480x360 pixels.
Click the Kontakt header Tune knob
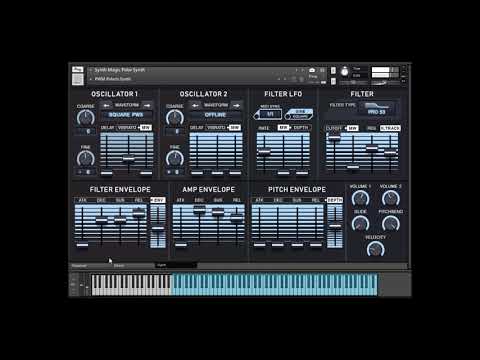(344, 71)
